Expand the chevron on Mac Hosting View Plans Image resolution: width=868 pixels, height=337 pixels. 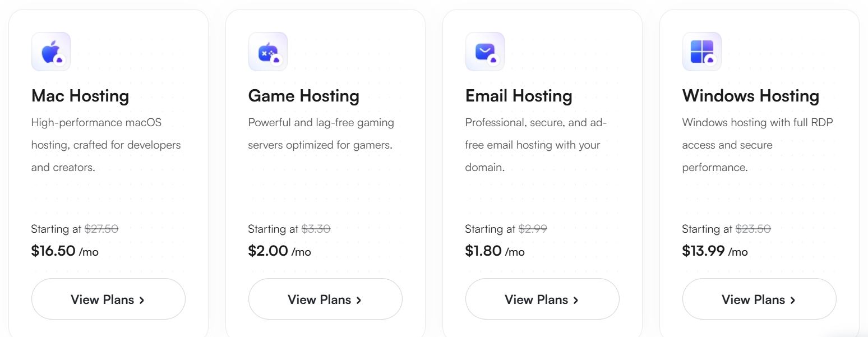click(x=142, y=299)
